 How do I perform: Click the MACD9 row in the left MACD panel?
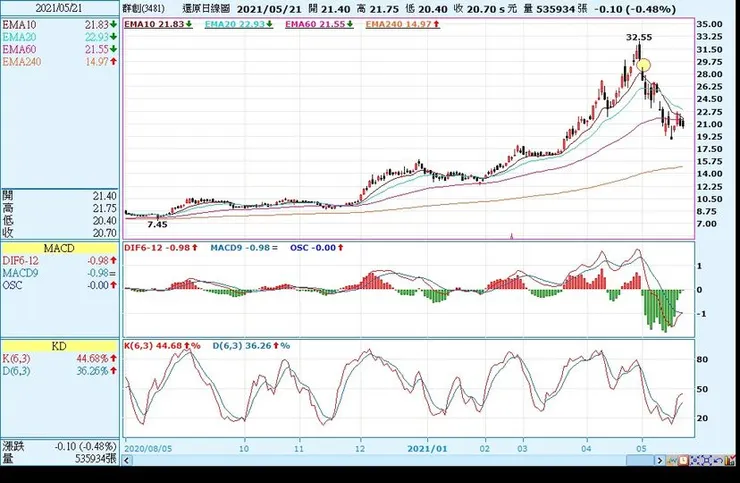click(59, 273)
